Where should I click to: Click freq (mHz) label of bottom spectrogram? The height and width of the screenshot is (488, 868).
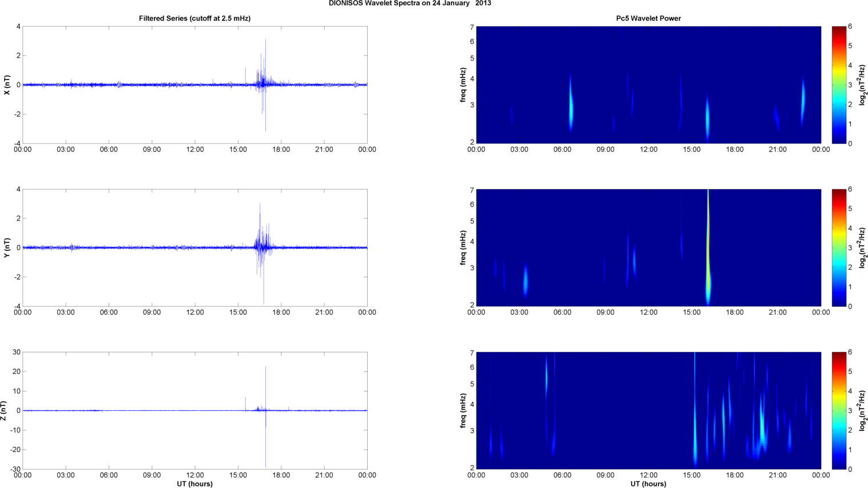coord(463,411)
